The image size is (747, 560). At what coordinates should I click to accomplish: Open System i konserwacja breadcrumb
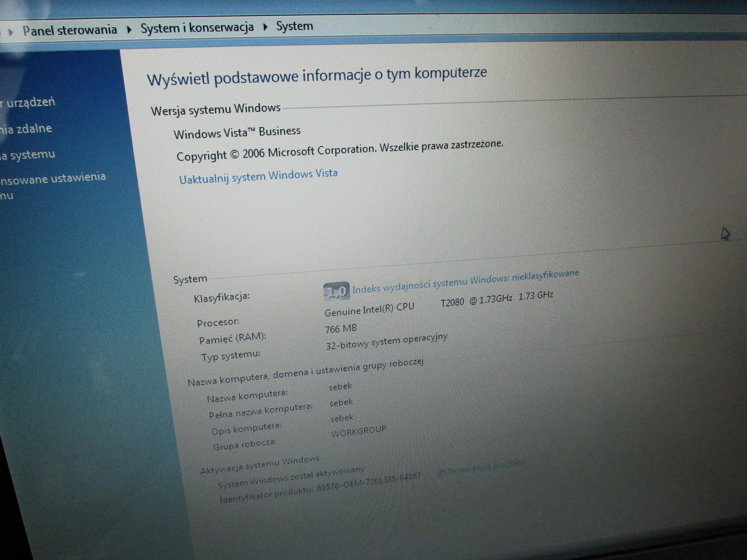click(x=197, y=28)
